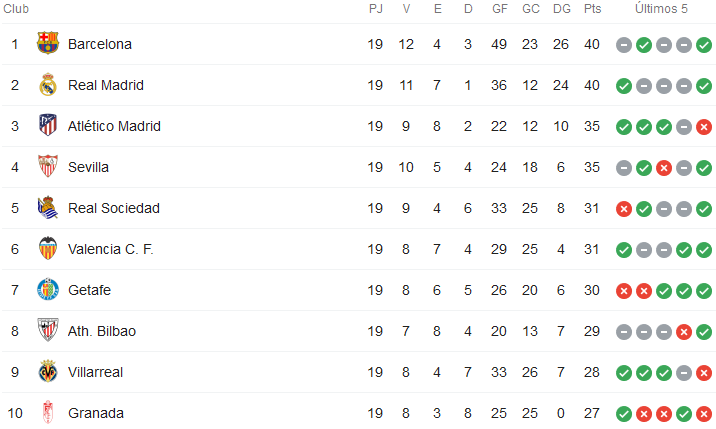Click the Villarreal yellow crest
This screenshot has width=716, height=429.
[x=48, y=371]
